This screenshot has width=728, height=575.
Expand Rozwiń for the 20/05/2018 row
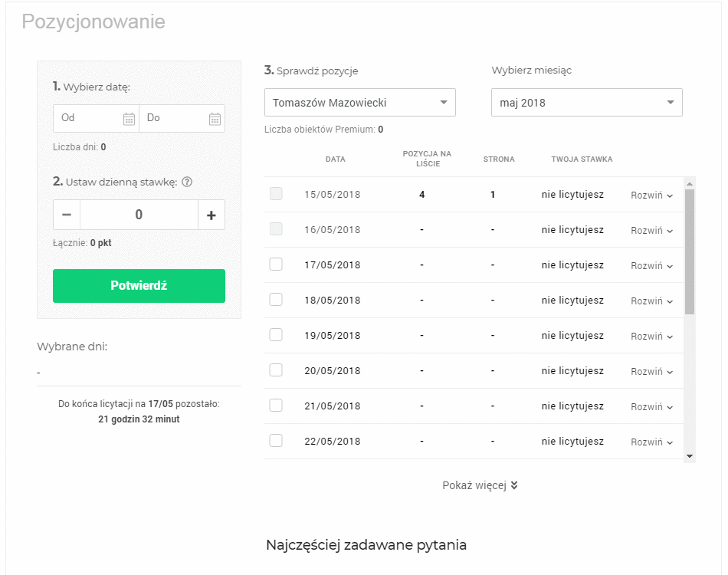(x=652, y=372)
